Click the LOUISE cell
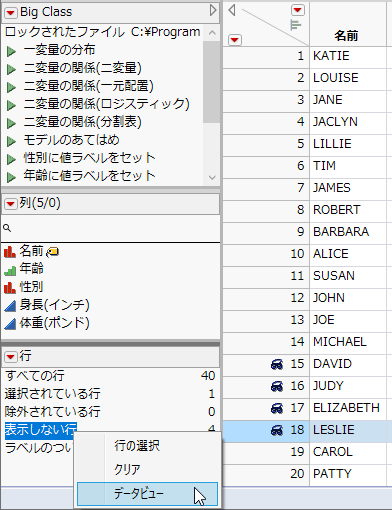The image size is (392, 510). tap(347, 78)
